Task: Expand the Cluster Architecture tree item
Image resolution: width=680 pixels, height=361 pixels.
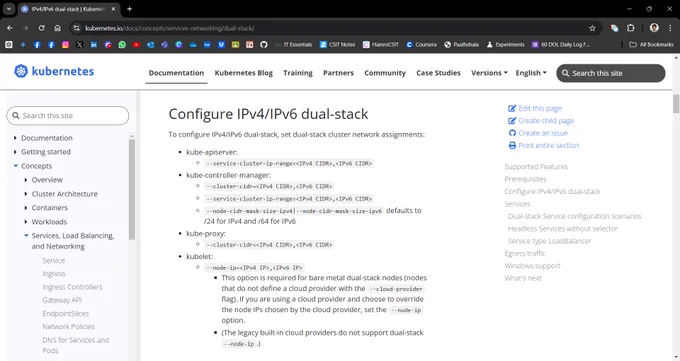Action: tap(26, 194)
